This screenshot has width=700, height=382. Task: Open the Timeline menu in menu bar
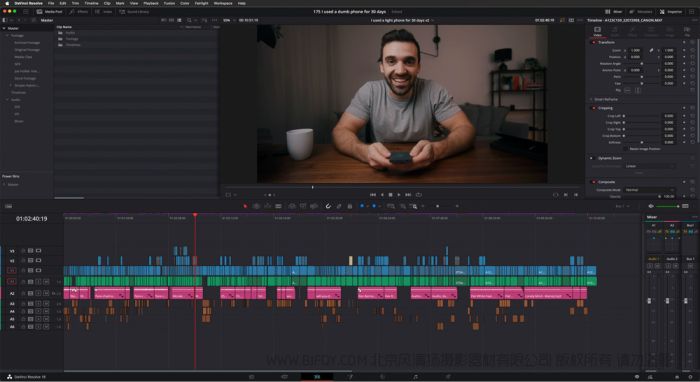pos(92,3)
